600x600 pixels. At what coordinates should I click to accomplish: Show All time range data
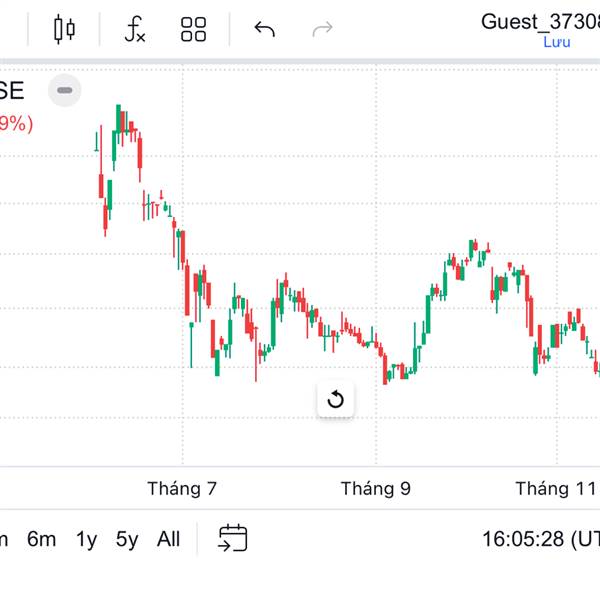pos(168,539)
